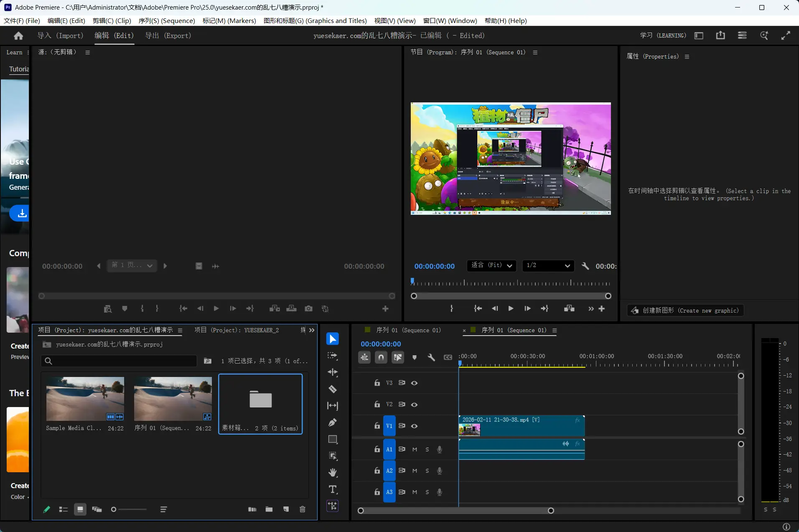Step forward one frame in Program monitor
Image resolution: width=799 pixels, height=532 pixels.
527,308
